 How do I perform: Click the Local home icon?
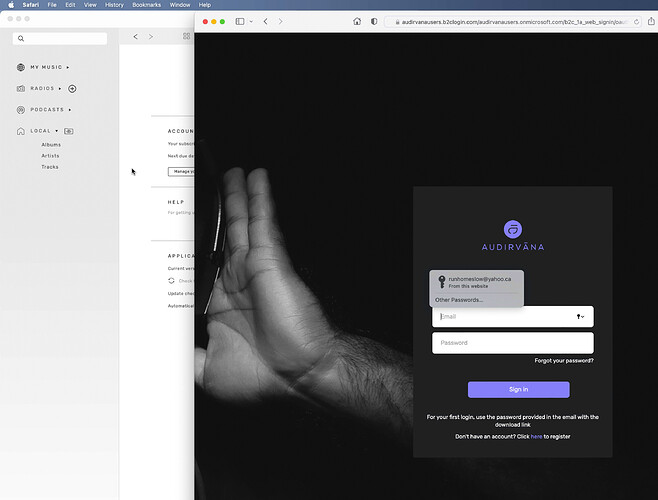click(x=21, y=131)
